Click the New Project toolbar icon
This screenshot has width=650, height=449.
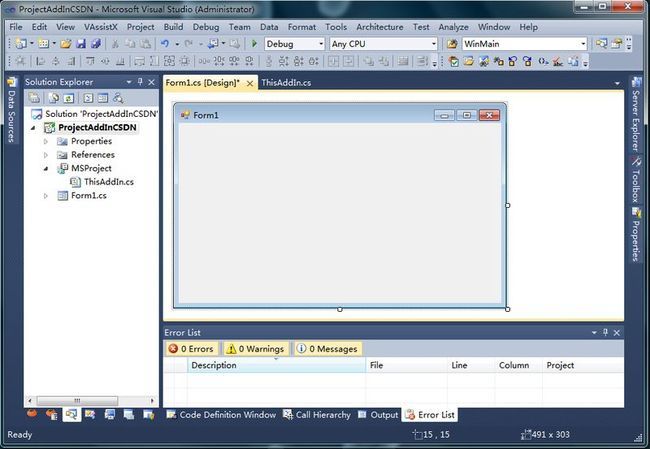(x=21, y=44)
